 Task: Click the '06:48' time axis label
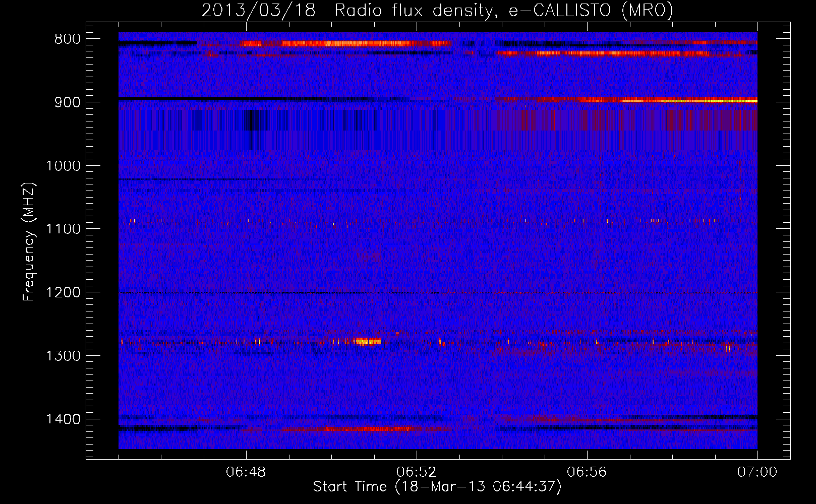[246, 472]
